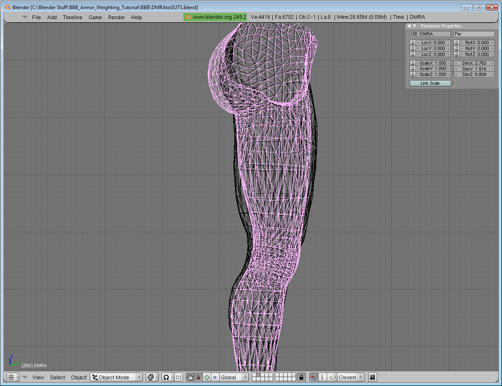
Task: Select the translate manipulator triangle icon
Action: coord(198,377)
